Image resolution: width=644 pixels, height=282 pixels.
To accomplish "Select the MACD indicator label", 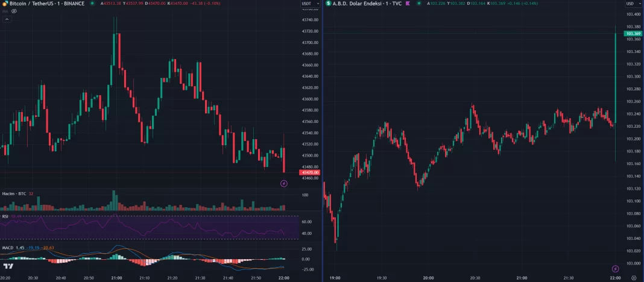I will coord(7,248).
